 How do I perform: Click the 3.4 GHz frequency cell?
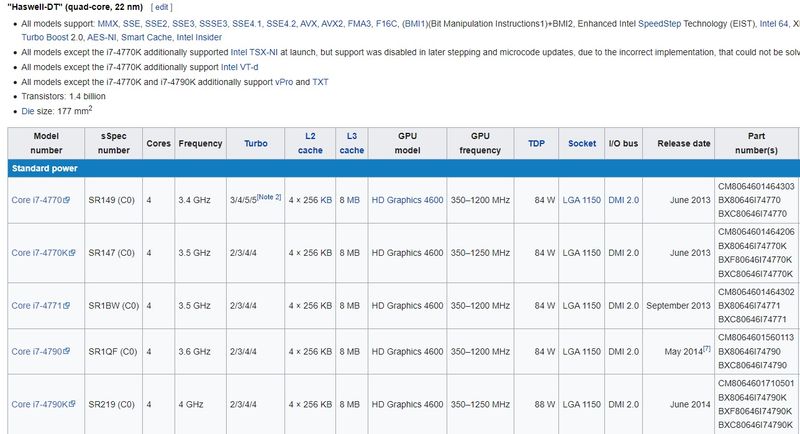[200, 200]
